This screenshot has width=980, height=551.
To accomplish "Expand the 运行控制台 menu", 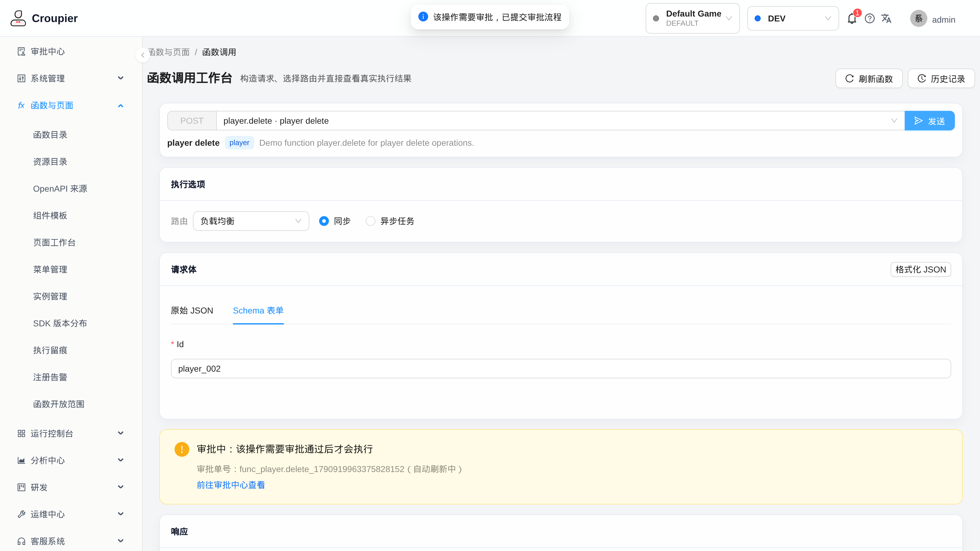I will point(71,433).
